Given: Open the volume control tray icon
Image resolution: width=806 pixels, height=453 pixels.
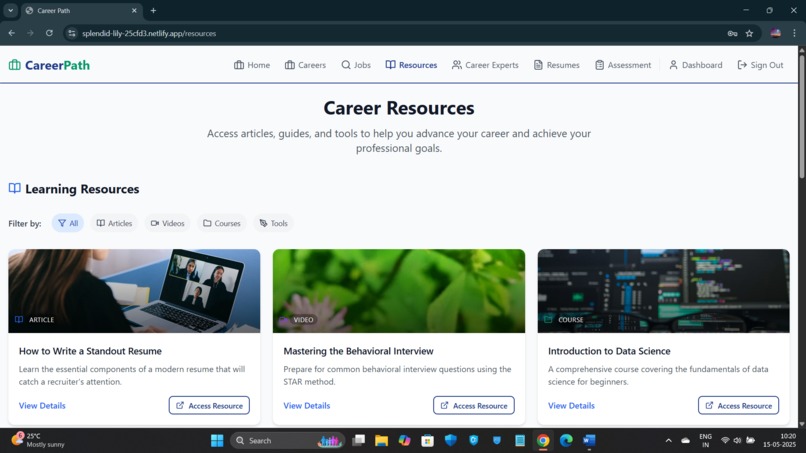Looking at the screenshot, I should 737,441.
